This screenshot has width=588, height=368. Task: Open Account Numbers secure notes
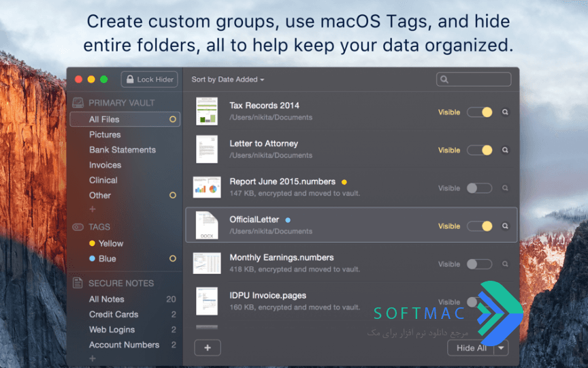pos(124,345)
